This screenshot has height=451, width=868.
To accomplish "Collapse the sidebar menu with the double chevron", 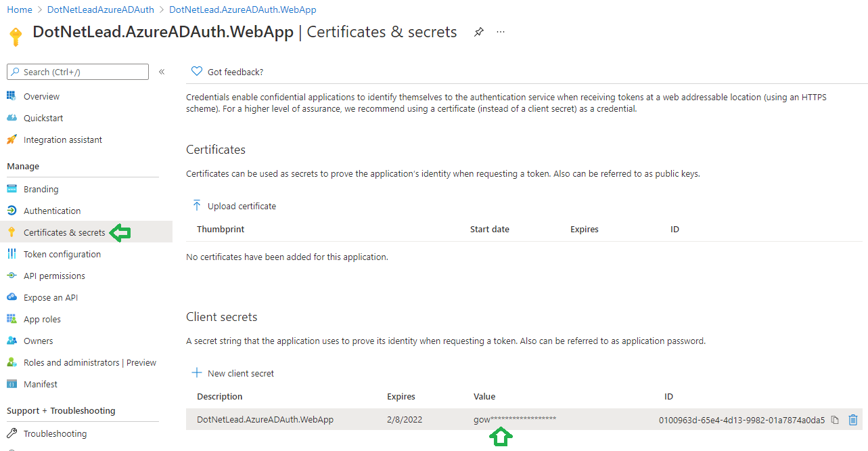I will 162,72.
